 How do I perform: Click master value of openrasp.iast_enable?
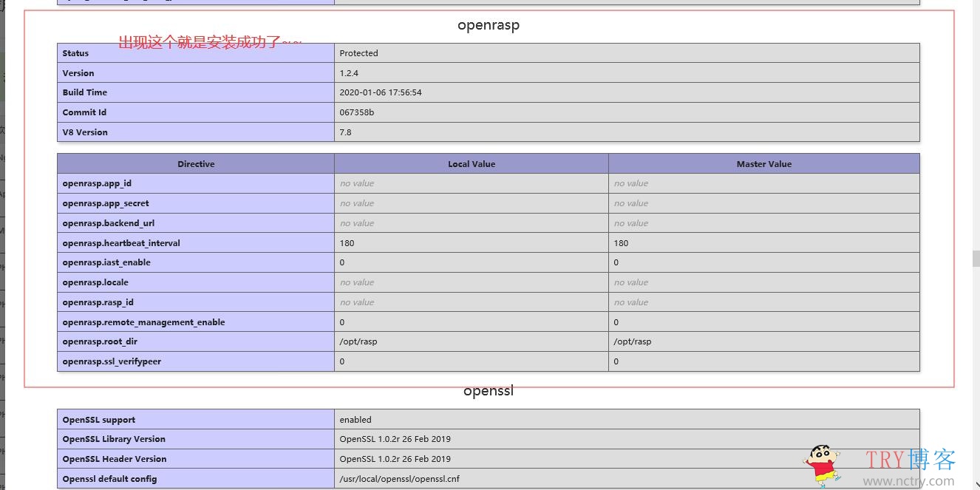[x=616, y=262]
